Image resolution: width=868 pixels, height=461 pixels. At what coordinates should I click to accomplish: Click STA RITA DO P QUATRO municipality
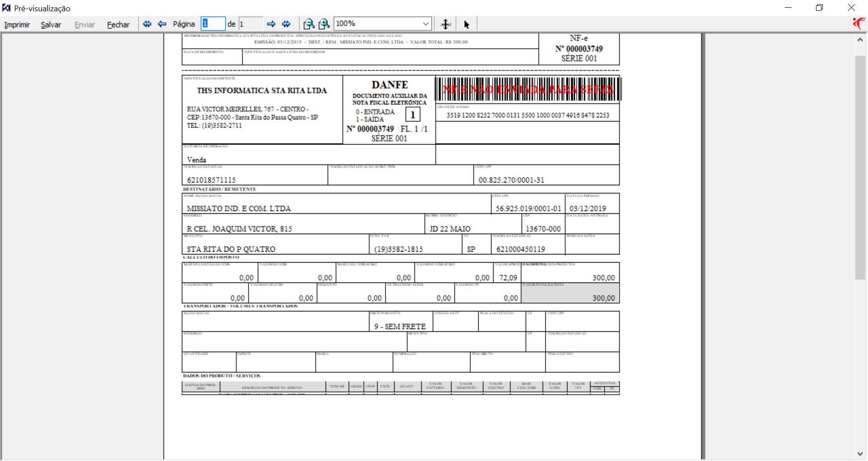tap(231, 249)
